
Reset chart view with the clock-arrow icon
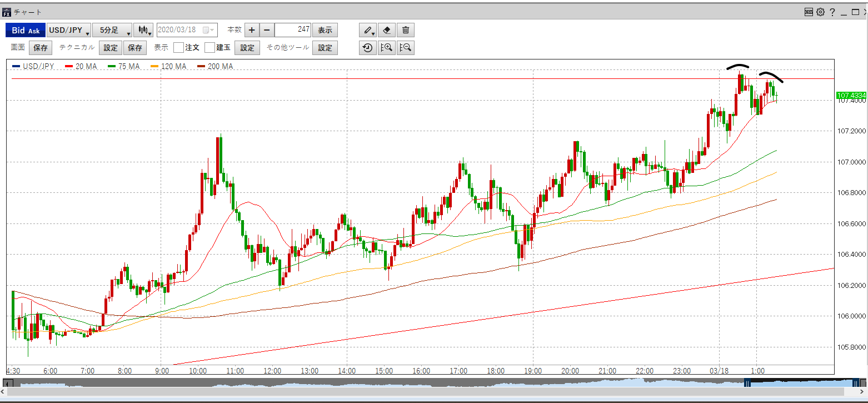click(367, 48)
